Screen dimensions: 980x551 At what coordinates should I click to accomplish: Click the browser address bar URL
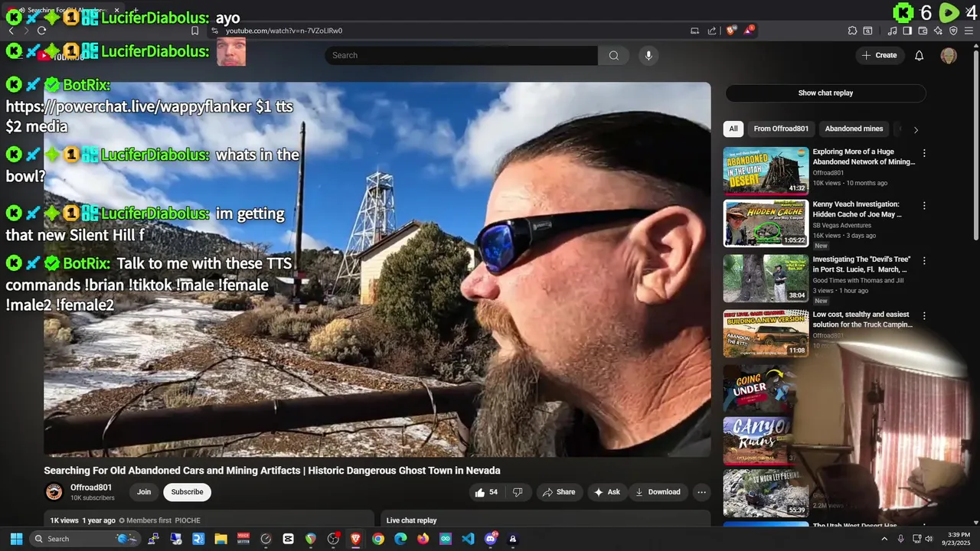283,31
